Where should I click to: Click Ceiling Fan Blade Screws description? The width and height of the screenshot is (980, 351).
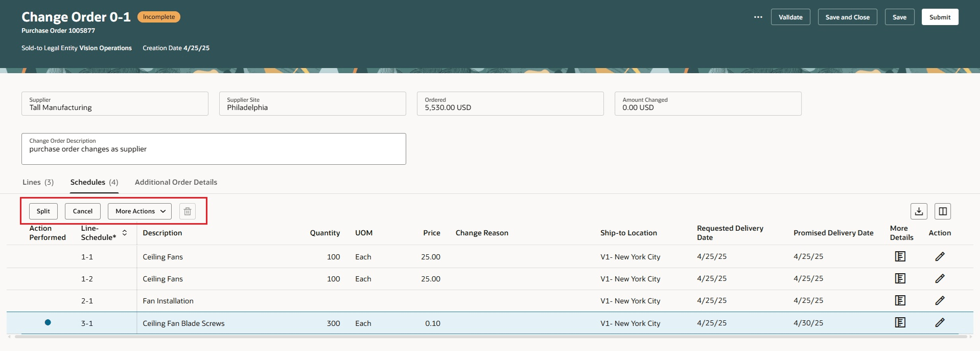click(x=183, y=323)
